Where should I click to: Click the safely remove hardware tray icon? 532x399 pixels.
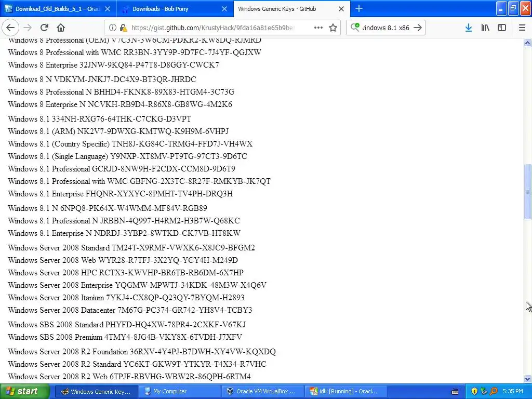click(x=484, y=392)
